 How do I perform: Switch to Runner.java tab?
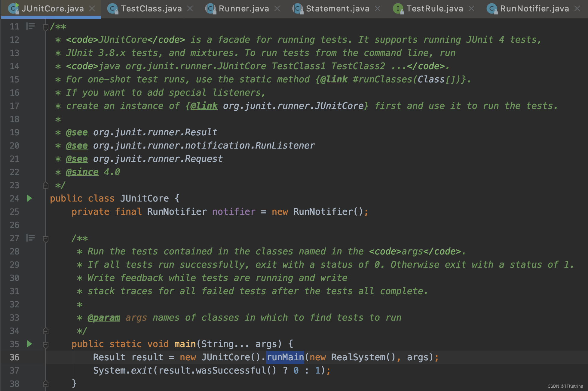tap(244, 8)
